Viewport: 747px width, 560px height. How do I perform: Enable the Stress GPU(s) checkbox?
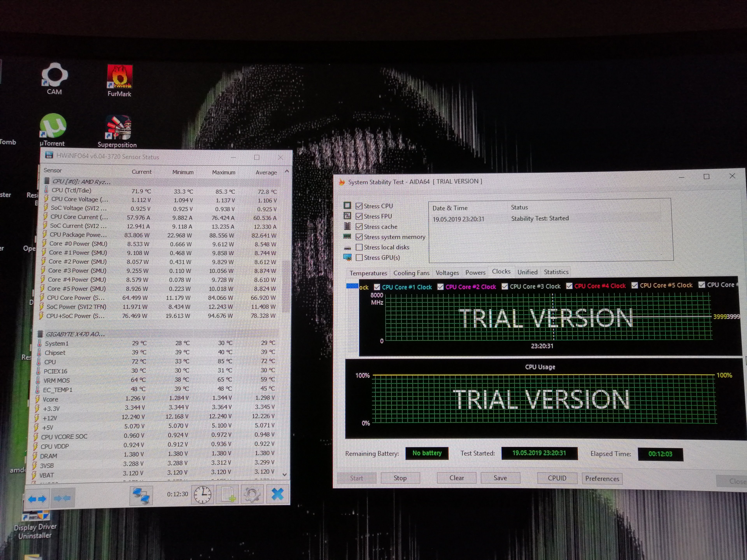[x=359, y=258]
